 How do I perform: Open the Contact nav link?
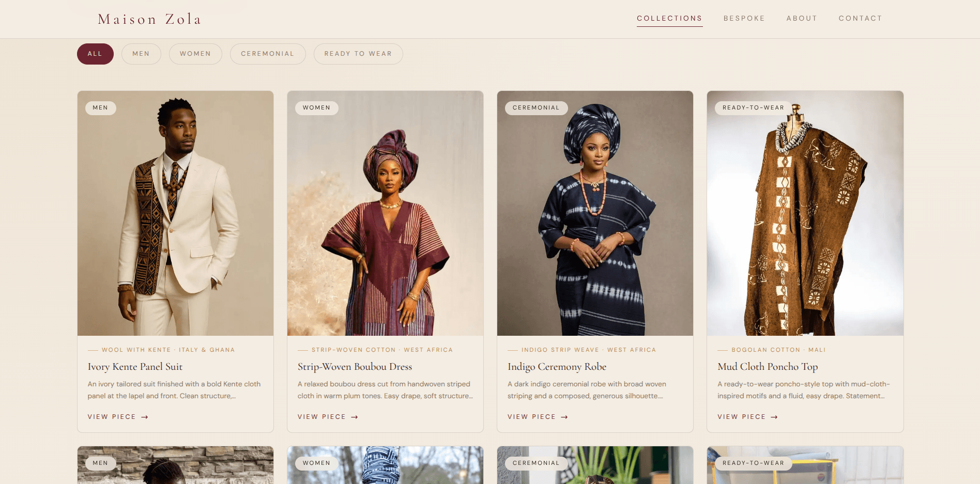click(x=860, y=18)
